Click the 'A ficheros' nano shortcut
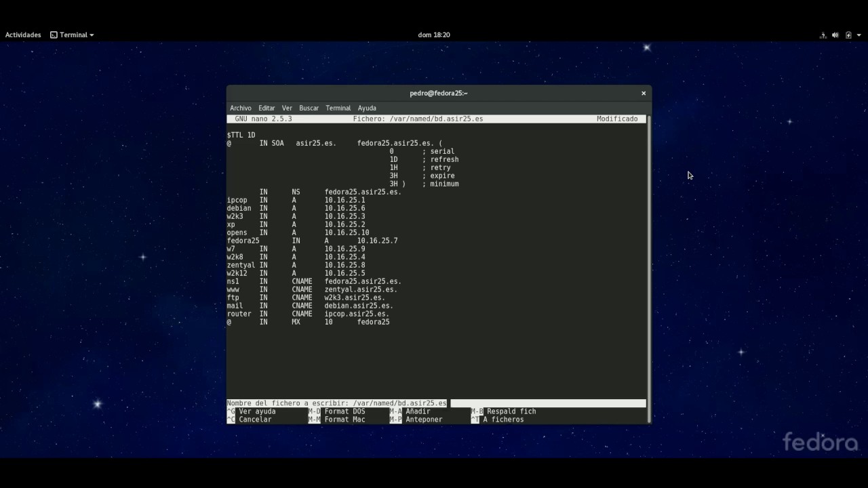Viewport: 868px width, 488px height. pos(503,420)
